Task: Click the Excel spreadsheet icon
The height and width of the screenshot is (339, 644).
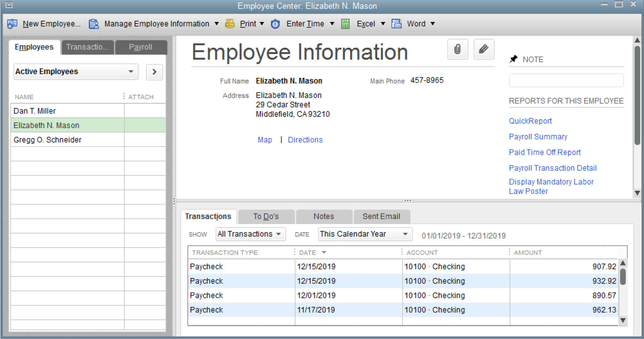Action: 345,24
